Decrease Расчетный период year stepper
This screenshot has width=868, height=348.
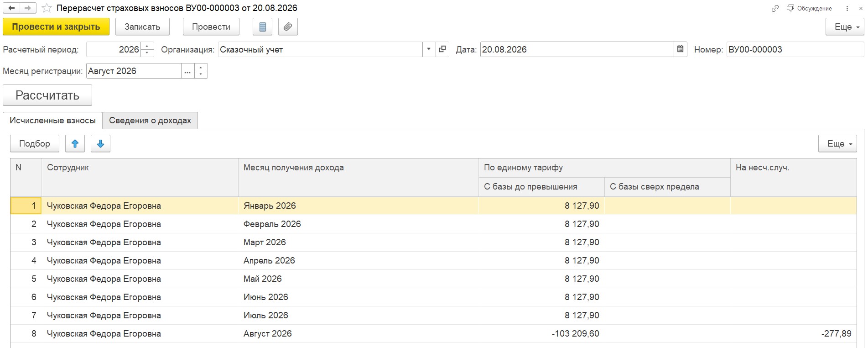(x=147, y=53)
